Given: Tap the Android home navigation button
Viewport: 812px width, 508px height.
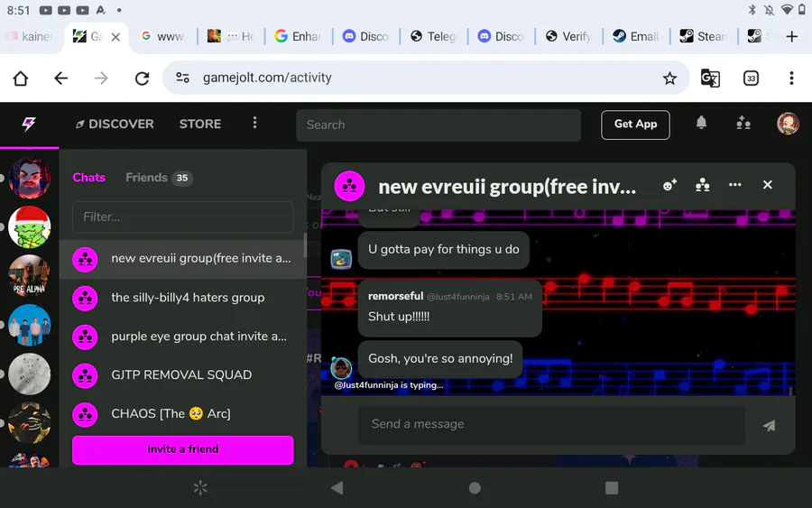Looking at the screenshot, I should click(x=475, y=488).
